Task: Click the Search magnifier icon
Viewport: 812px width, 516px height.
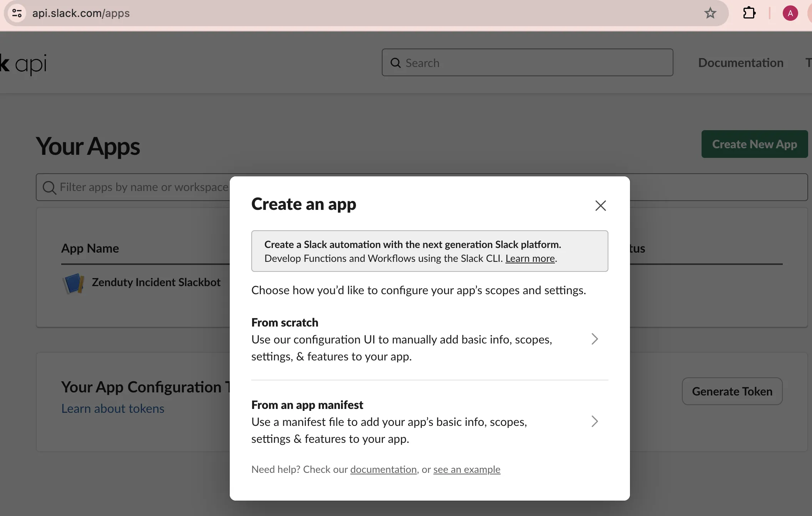Action: (x=396, y=63)
